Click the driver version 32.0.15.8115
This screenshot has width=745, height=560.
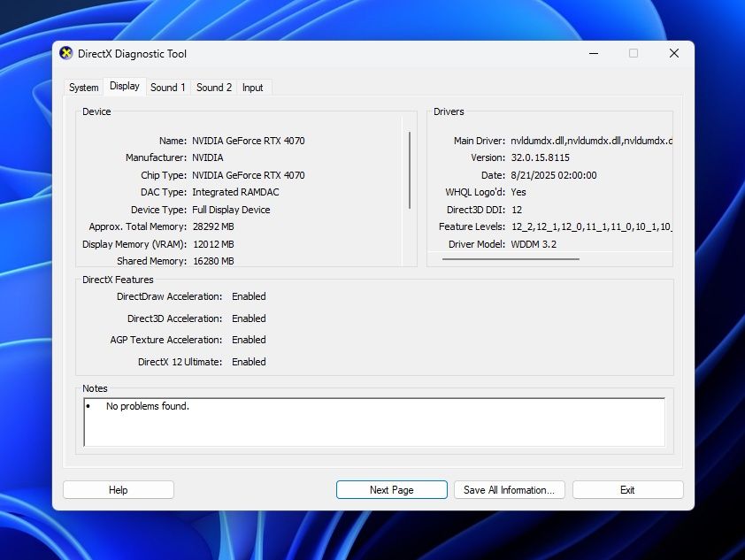(x=541, y=157)
